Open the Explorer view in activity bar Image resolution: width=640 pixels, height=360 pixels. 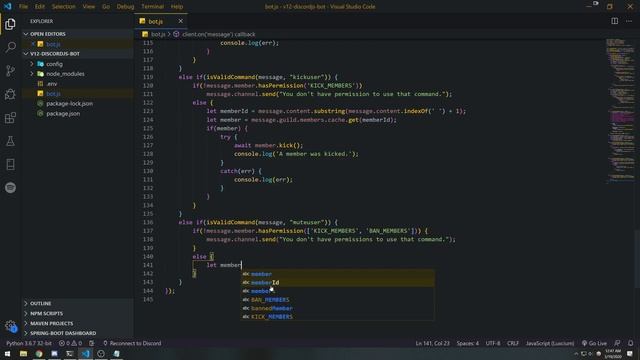pyautogui.click(x=10, y=24)
